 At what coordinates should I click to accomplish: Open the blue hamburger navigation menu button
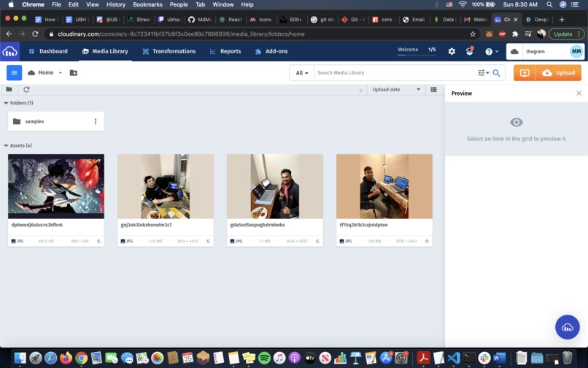coord(15,73)
